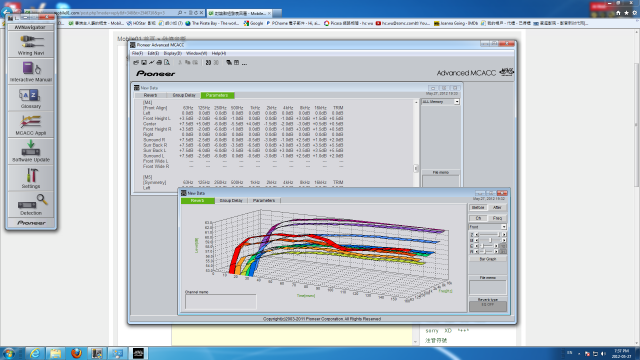Toggle the Before view button
The width and height of the screenshot is (640, 360).
(478, 208)
